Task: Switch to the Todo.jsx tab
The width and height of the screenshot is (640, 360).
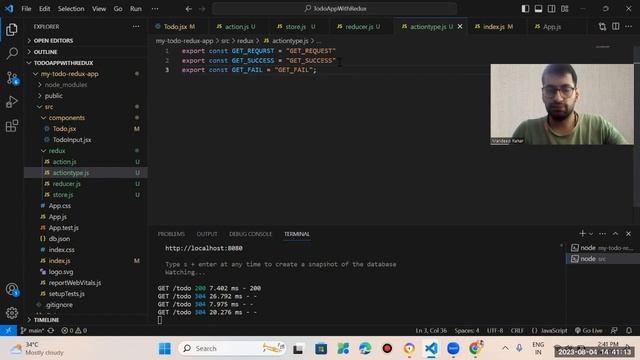Action: pos(178,27)
